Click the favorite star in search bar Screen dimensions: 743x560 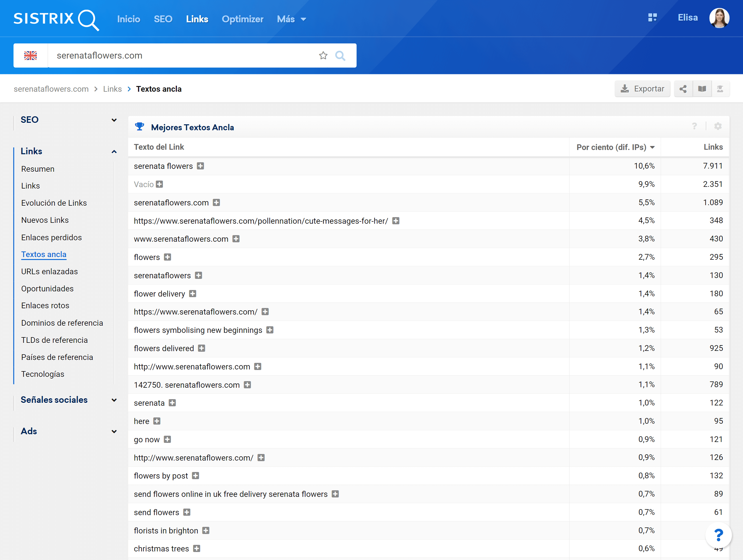pyautogui.click(x=323, y=55)
